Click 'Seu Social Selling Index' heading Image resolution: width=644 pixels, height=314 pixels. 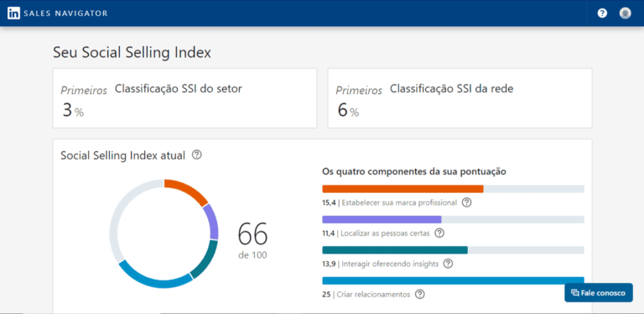coord(132,53)
